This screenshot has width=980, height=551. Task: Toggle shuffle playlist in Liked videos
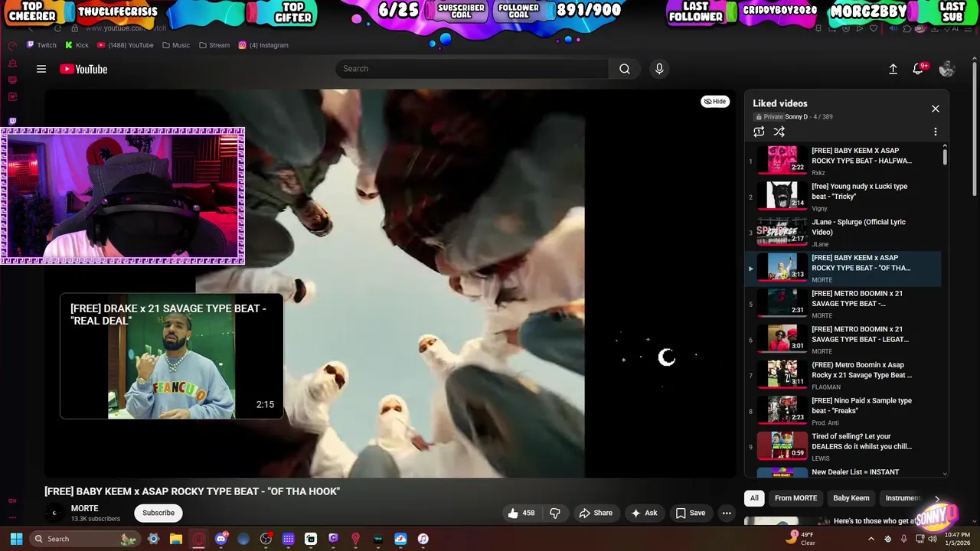(779, 132)
